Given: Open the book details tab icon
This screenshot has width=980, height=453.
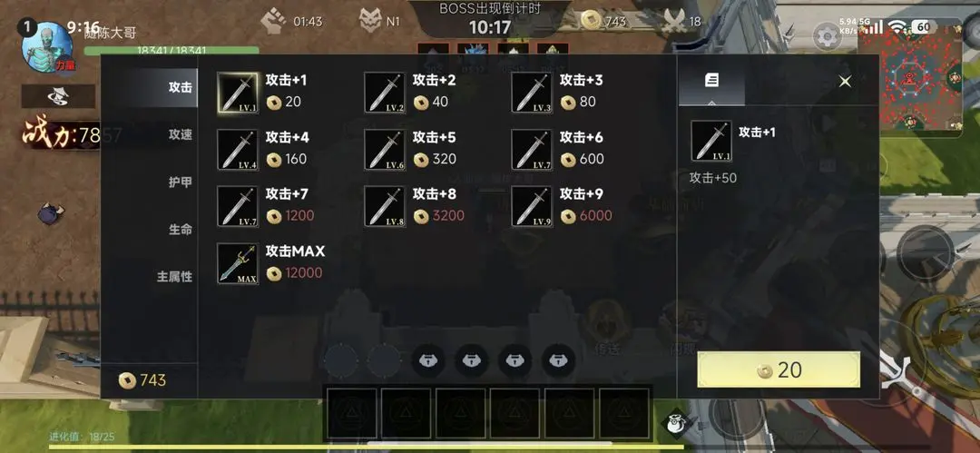Looking at the screenshot, I should pyautogui.click(x=711, y=80).
